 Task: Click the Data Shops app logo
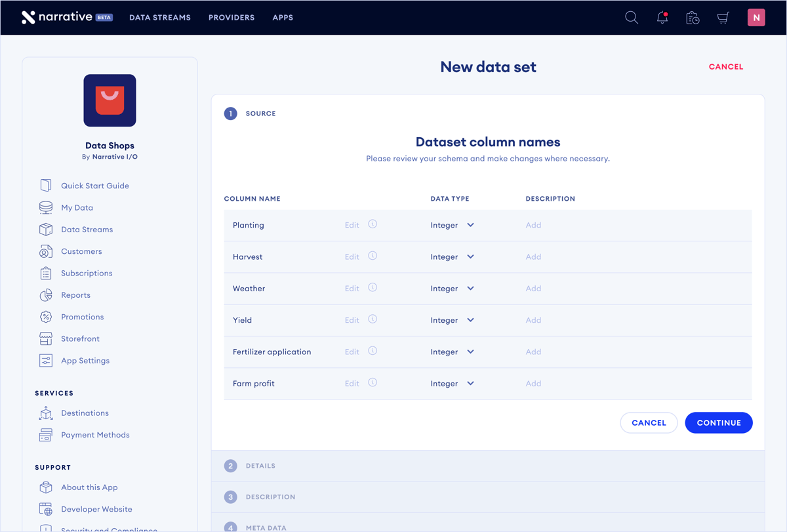(110, 100)
